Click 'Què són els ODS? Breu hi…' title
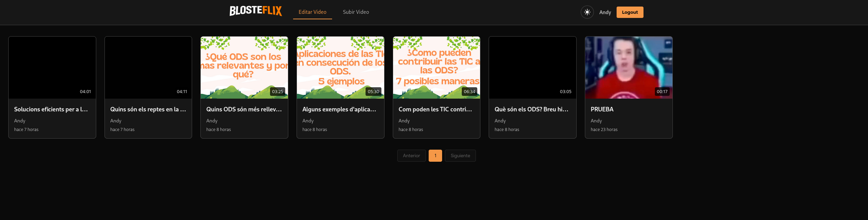 (x=531, y=109)
